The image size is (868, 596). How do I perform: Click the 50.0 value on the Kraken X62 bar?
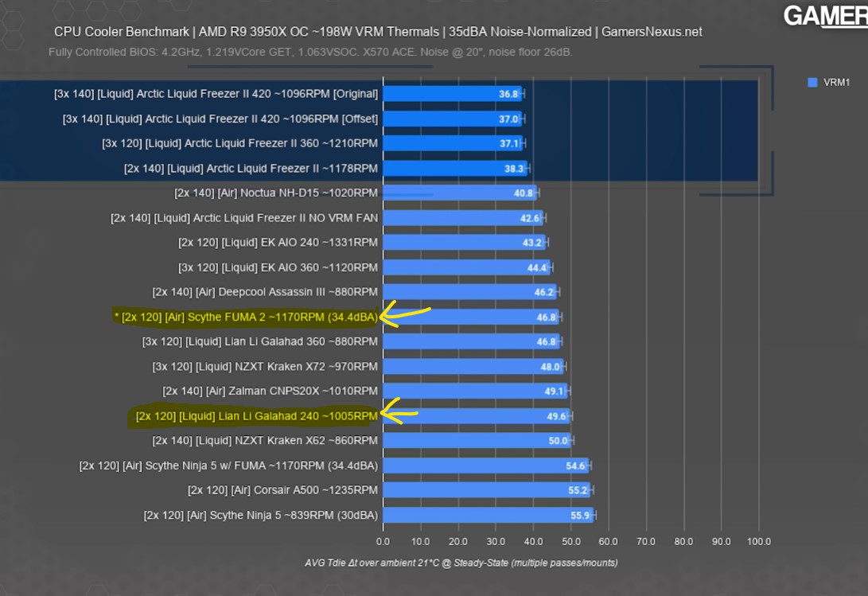click(x=558, y=441)
